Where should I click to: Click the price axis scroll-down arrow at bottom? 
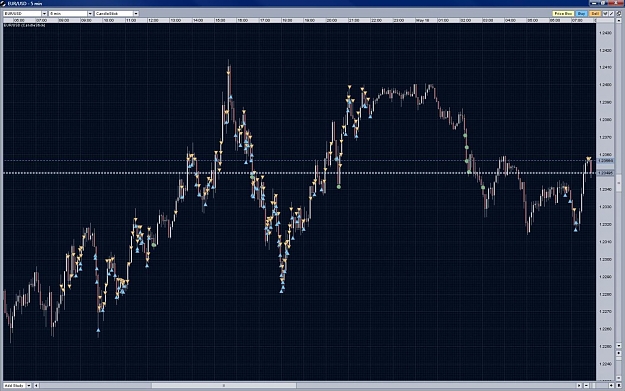click(619, 346)
